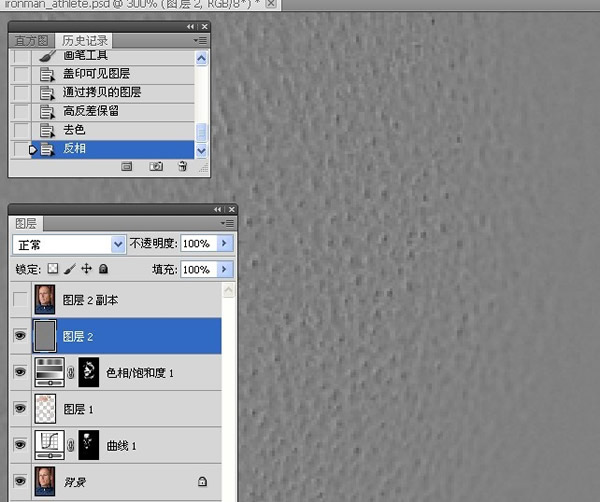Hide the 图层 1 layer

point(20,408)
